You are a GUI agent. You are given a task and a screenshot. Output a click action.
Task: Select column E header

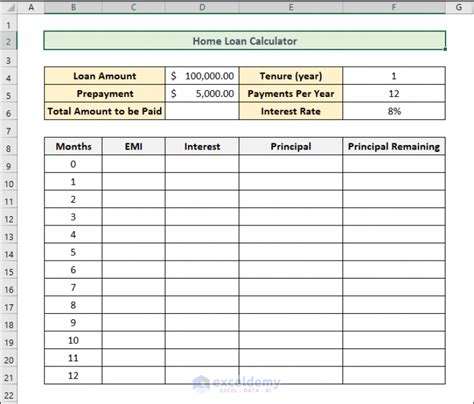291,7
